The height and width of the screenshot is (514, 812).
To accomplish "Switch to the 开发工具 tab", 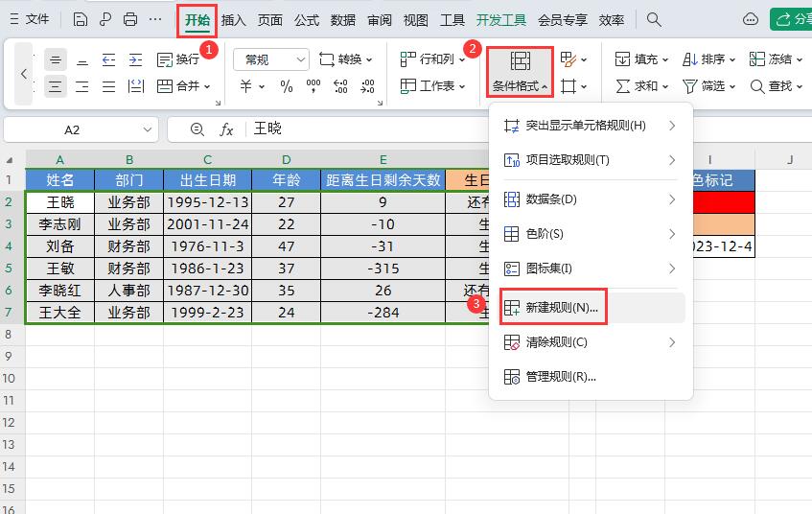I will coord(500,20).
